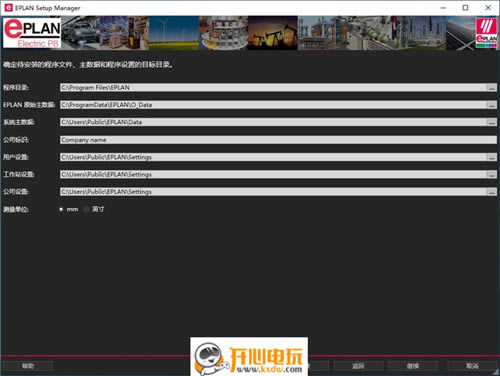Click the C:\Program Files\EPLAN path field
The width and height of the screenshot is (500, 376).
(x=273, y=88)
